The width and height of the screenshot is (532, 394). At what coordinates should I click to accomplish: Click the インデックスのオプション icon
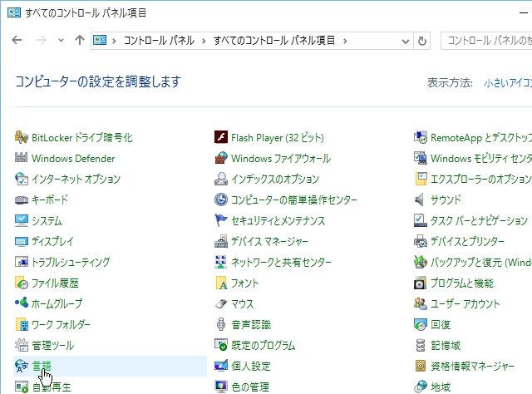[x=221, y=179]
